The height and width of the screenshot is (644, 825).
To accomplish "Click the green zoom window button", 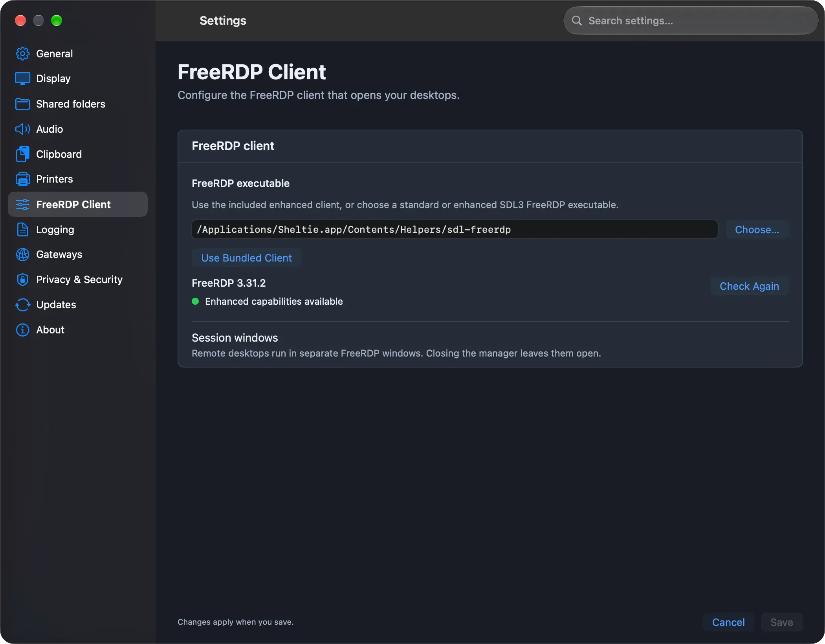I will tap(57, 20).
